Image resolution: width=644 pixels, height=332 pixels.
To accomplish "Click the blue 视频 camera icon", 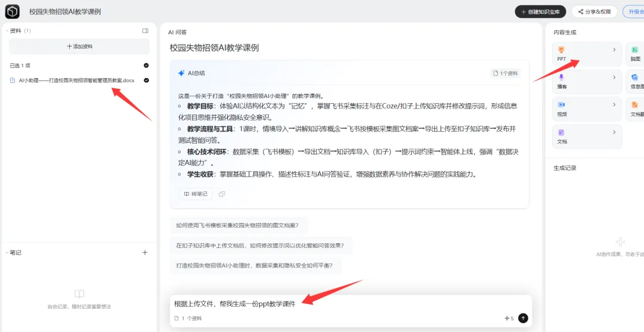I will click(x=562, y=105).
